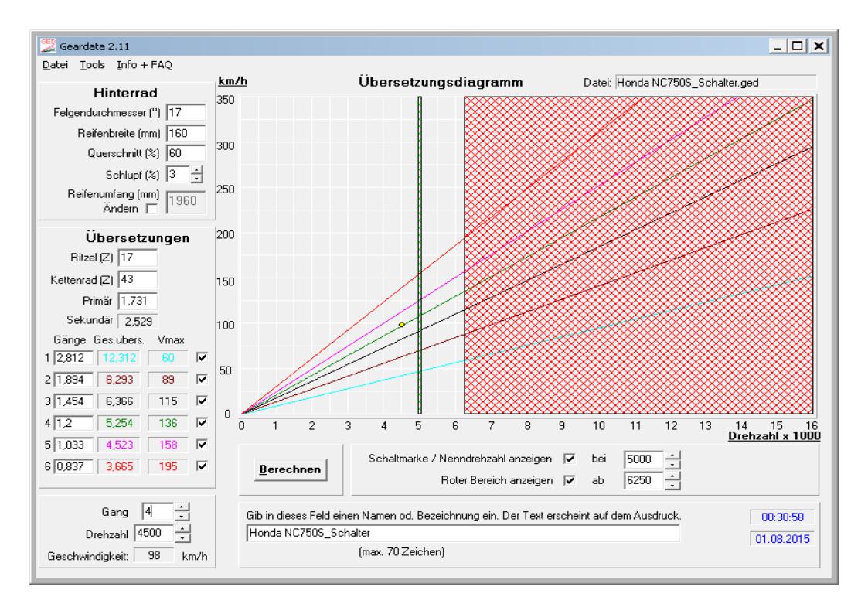
Task: Toggle Schaltmarke / Nenndrehzahl anzeigen checkbox
Action: pyautogui.click(x=570, y=459)
